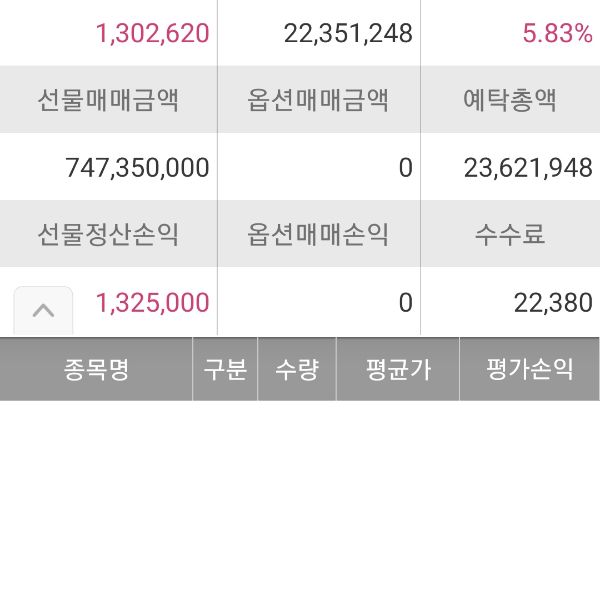Tap the 수수료 label cell
This screenshot has height=600, width=600.
pos(510,235)
